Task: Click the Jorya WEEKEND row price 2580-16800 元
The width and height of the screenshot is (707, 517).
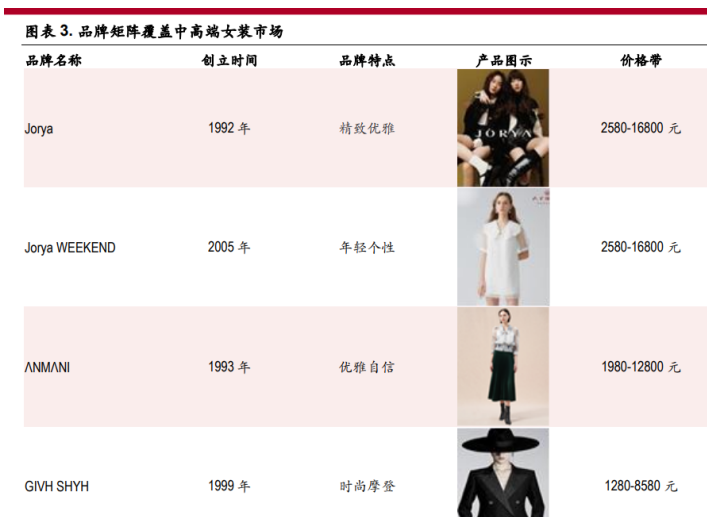Action: [641, 247]
